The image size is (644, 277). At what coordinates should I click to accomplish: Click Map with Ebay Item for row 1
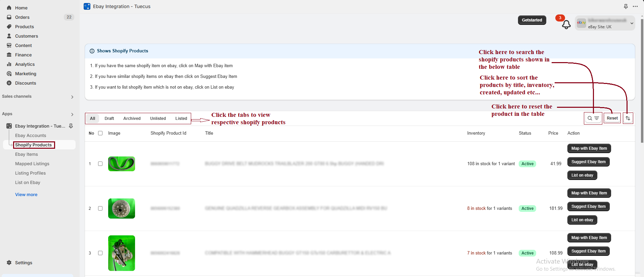coord(589,148)
